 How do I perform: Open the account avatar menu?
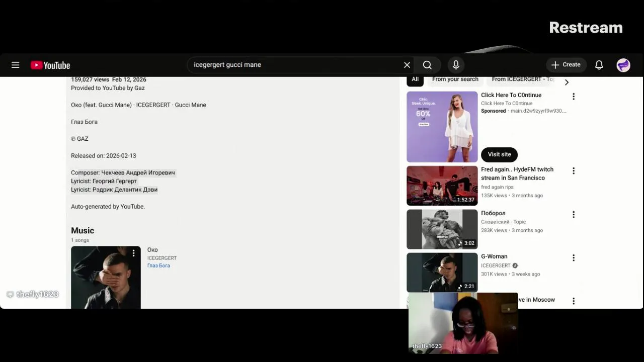pyautogui.click(x=623, y=65)
